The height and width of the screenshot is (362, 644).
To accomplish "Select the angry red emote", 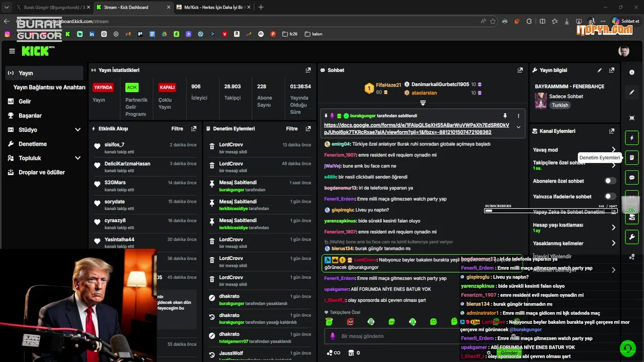I will pyautogui.click(x=350, y=322).
